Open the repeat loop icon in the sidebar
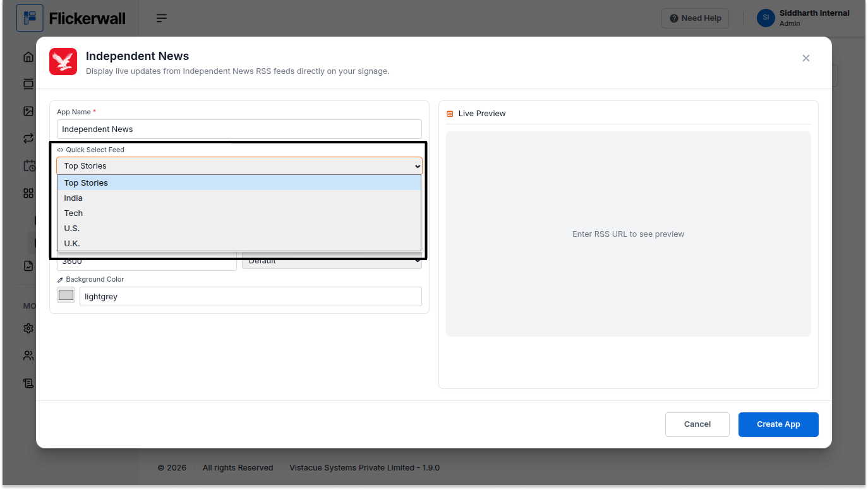The image size is (868, 490). pyautogui.click(x=28, y=138)
